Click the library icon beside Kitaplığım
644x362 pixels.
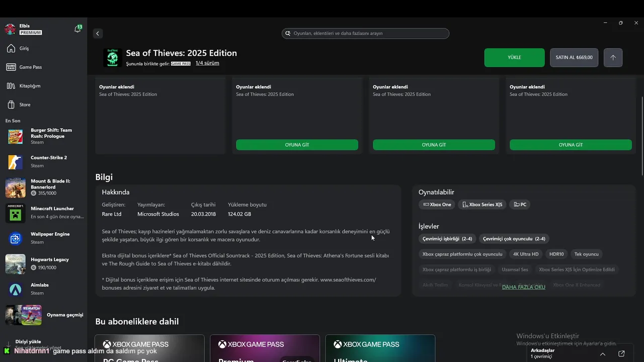coord(11,86)
